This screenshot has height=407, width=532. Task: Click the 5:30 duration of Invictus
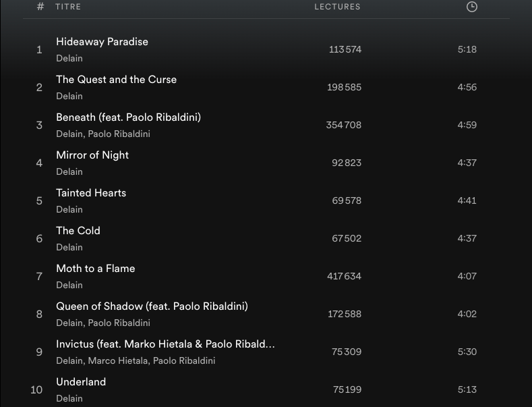click(x=467, y=352)
